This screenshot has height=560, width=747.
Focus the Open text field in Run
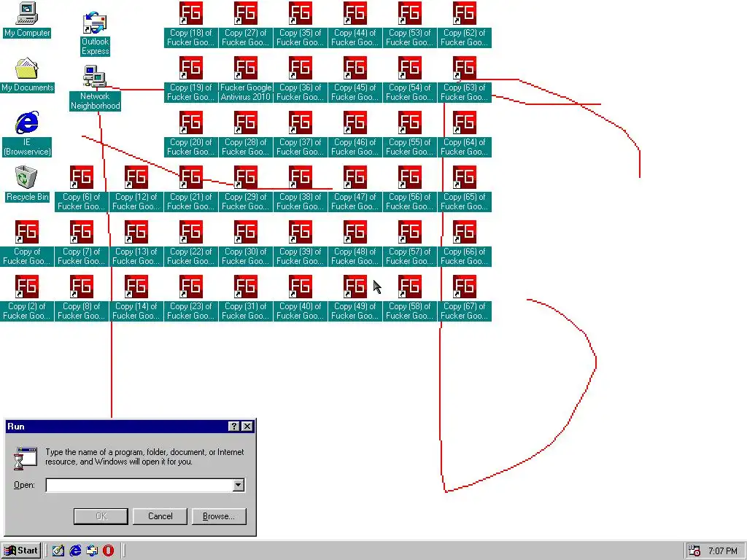(x=139, y=485)
